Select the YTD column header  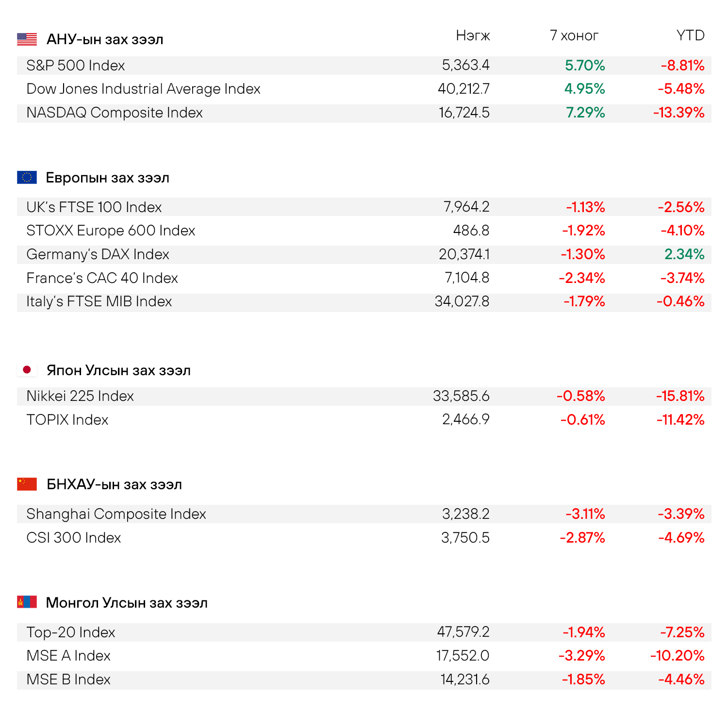click(x=690, y=35)
